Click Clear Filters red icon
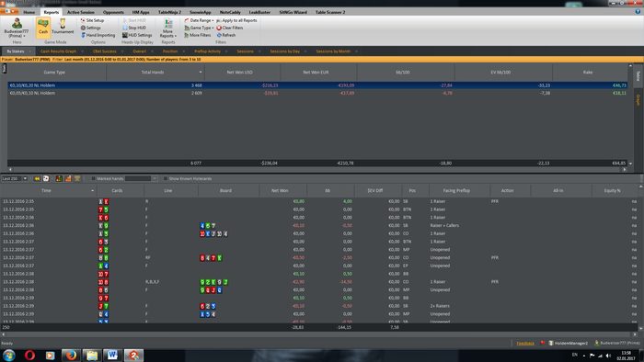The image size is (644, 362). point(230,28)
